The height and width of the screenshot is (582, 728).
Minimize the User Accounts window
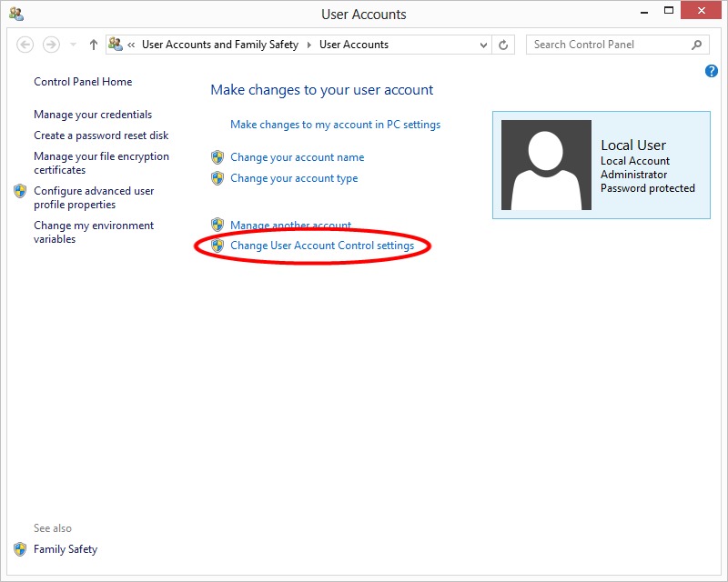pos(644,11)
